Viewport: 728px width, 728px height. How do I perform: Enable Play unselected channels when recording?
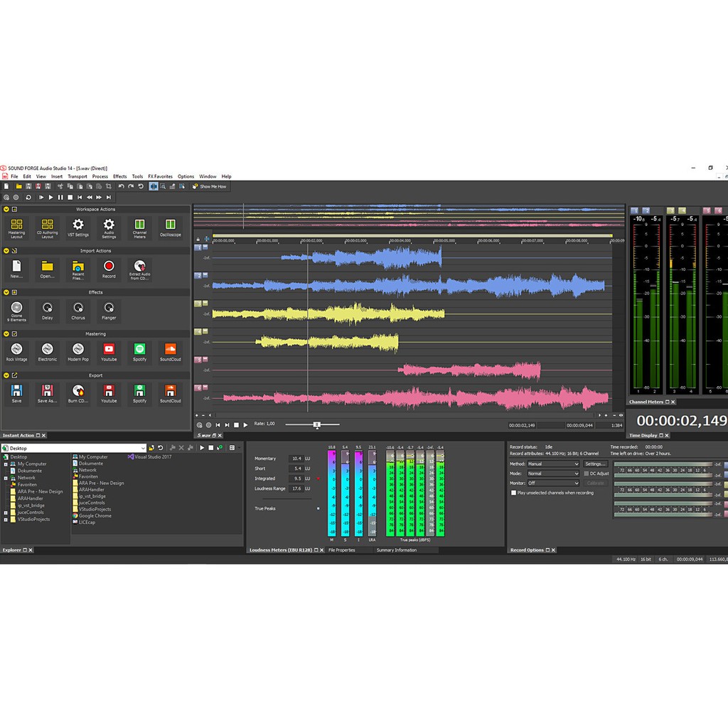click(x=514, y=493)
